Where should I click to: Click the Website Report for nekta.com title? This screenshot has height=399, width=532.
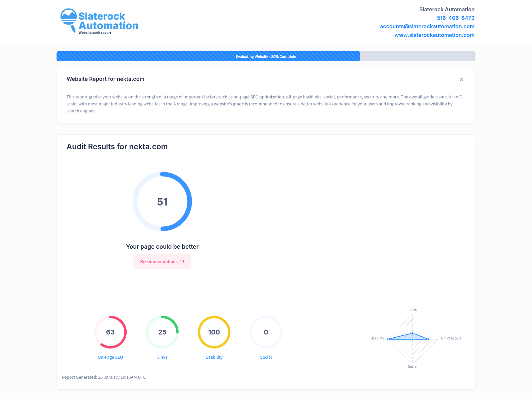(105, 79)
